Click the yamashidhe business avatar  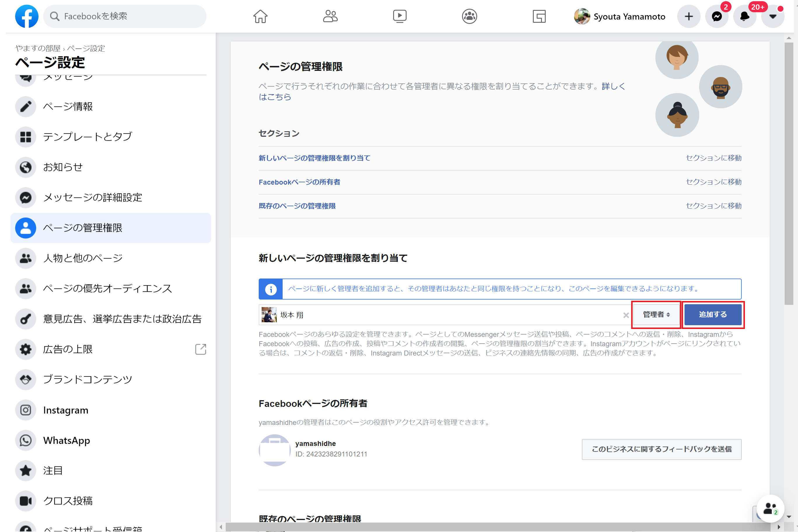click(274, 450)
